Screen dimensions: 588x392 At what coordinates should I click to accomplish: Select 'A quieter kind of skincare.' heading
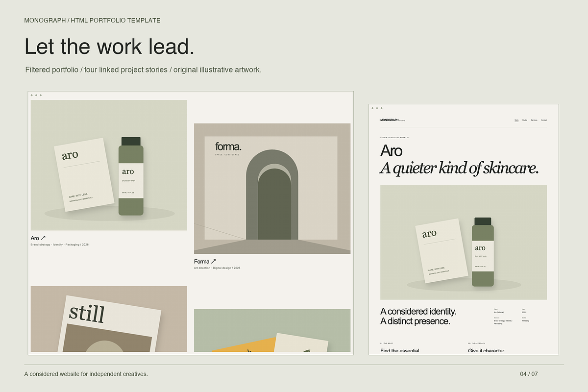coord(460,169)
